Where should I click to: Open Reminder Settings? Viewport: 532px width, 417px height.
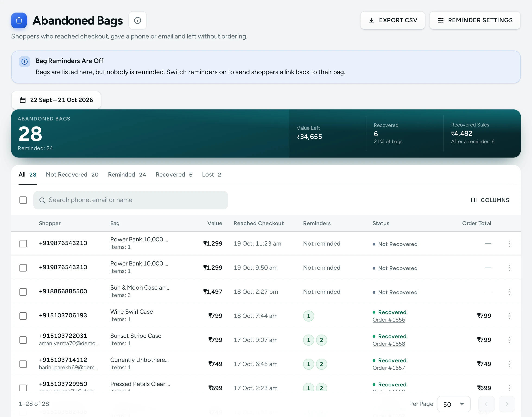tap(475, 21)
